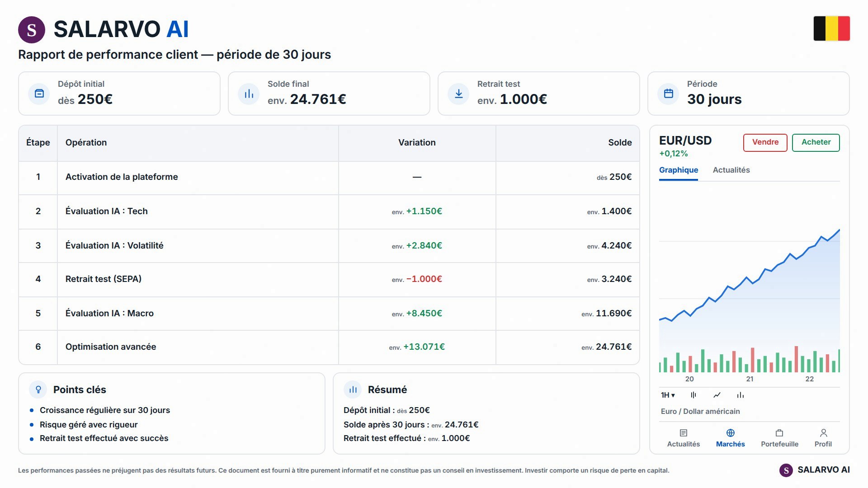Viewport: 868px width, 488px height.
Task: Click the Évaluation IA : Tech operation
Action: (x=107, y=211)
